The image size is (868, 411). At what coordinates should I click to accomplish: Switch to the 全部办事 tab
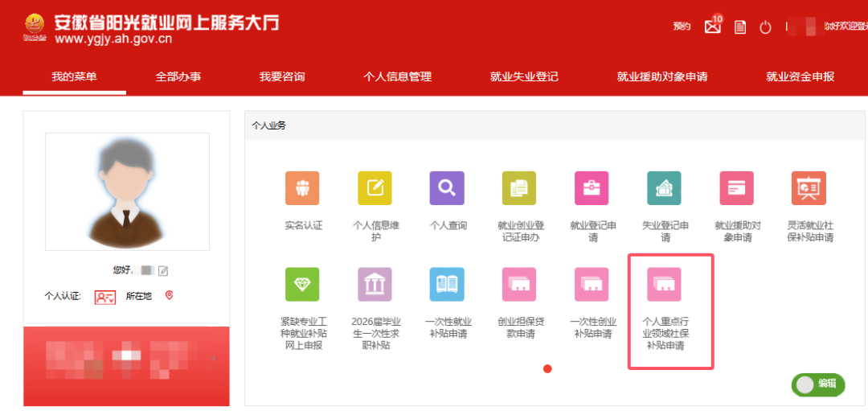coord(178,77)
